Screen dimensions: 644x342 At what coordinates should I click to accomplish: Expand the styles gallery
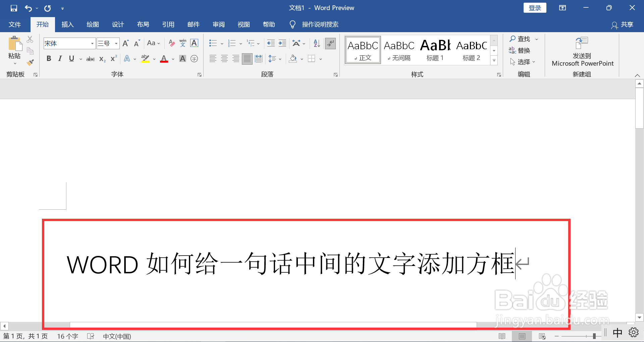pyautogui.click(x=494, y=61)
